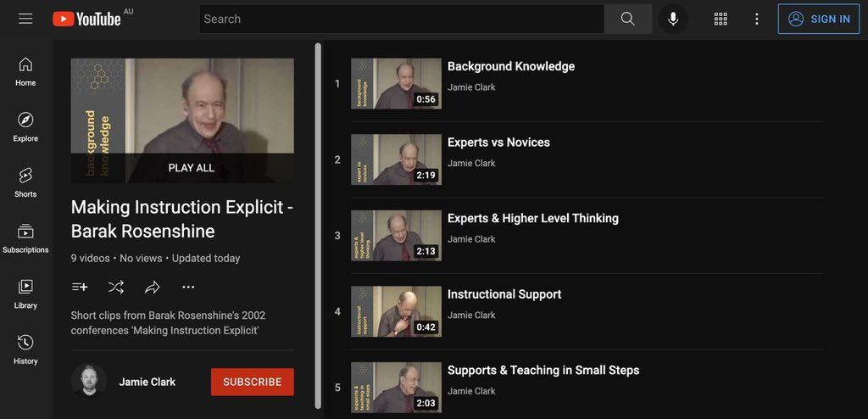Click Jamie Clark under Experts vs Novices
Screen dimensions: 868x419
tap(471, 163)
